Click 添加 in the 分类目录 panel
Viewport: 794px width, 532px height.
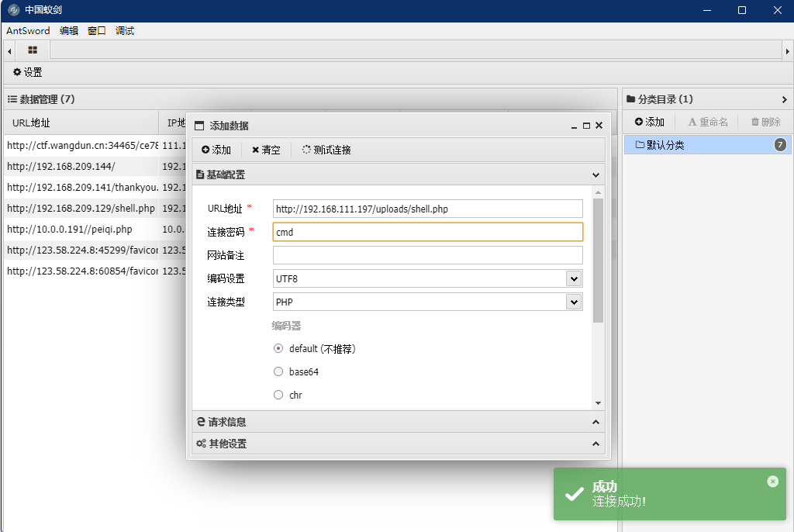(x=650, y=122)
